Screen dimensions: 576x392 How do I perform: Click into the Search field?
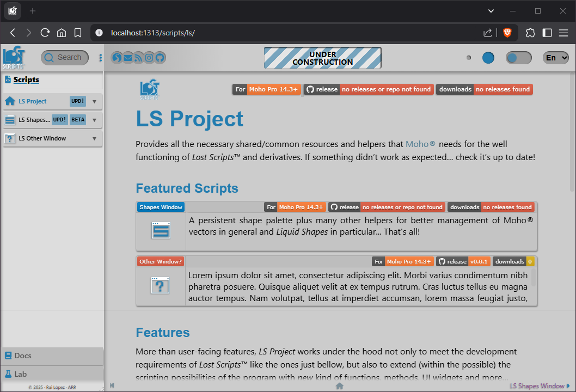[x=65, y=58]
